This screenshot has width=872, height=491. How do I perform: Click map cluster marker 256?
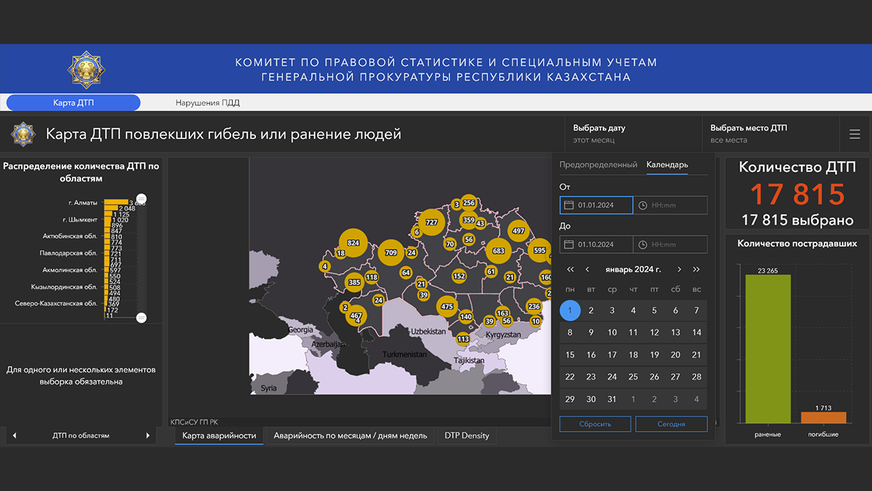click(x=469, y=203)
